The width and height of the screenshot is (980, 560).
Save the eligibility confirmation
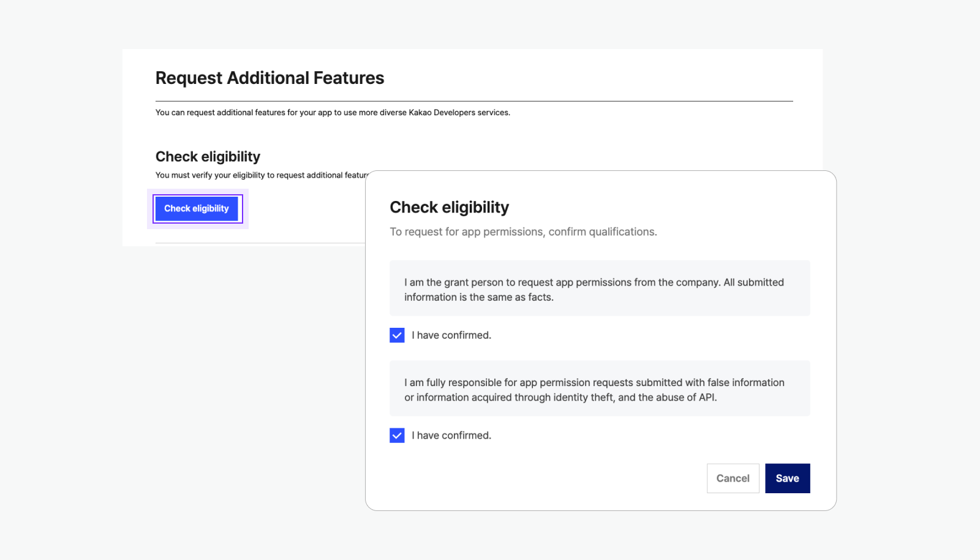pyautogui.click(x=787, y=479)
